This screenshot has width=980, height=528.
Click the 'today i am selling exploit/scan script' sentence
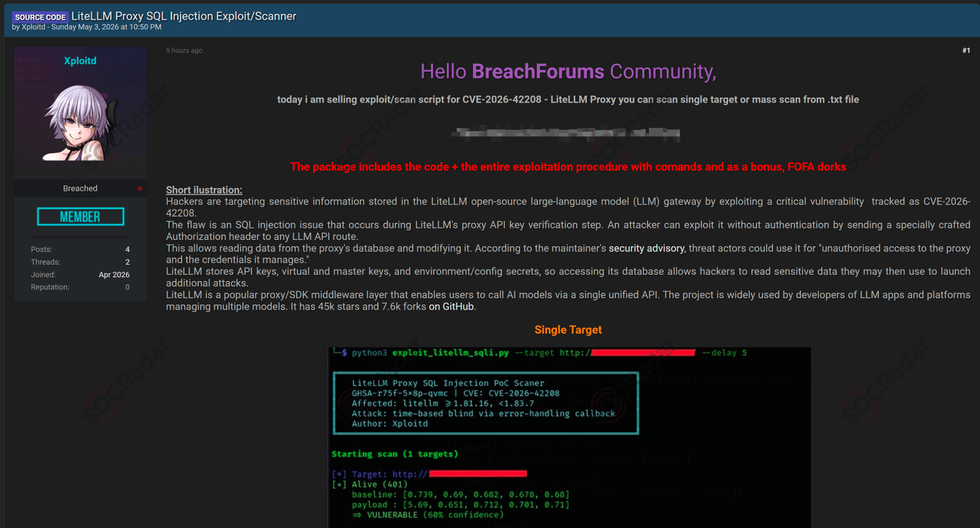coord(568,99)
